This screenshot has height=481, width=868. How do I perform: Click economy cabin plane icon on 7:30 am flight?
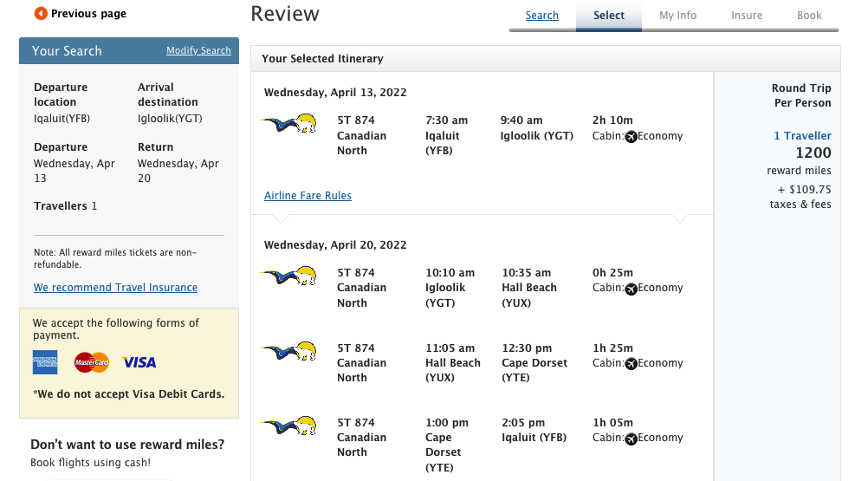click(631, 137)
